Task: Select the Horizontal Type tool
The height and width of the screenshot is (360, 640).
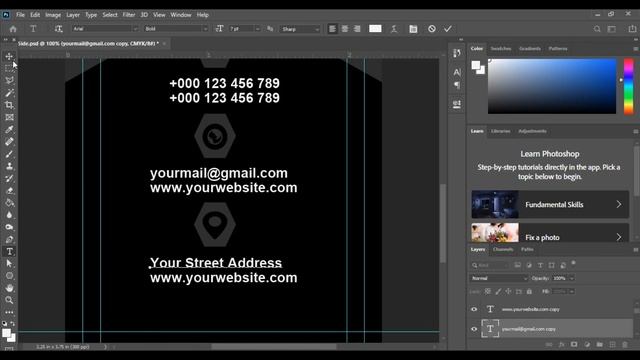Action: (9, 251)
